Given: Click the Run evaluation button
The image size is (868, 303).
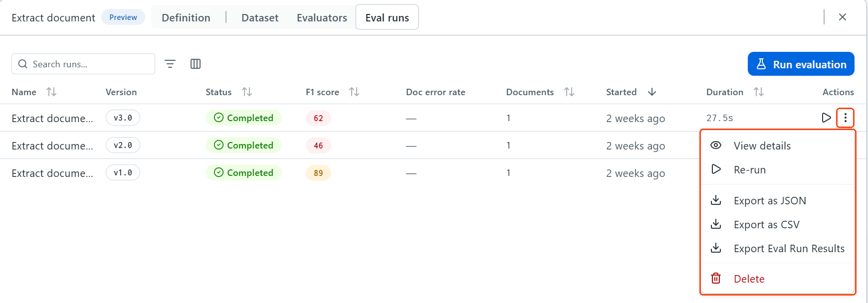Looking at the screenshot, I should (x=801, y=64).
